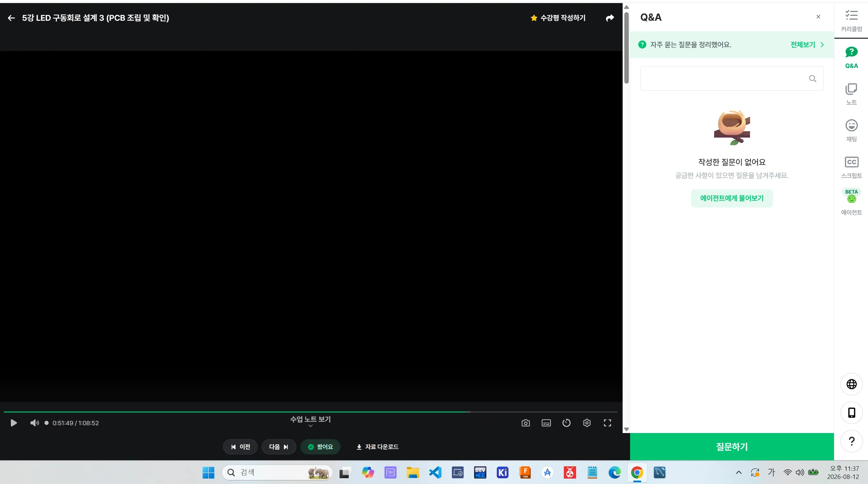
Task: Open system volume tray icon
Action: pyautogui.click(x=800, y=472)
